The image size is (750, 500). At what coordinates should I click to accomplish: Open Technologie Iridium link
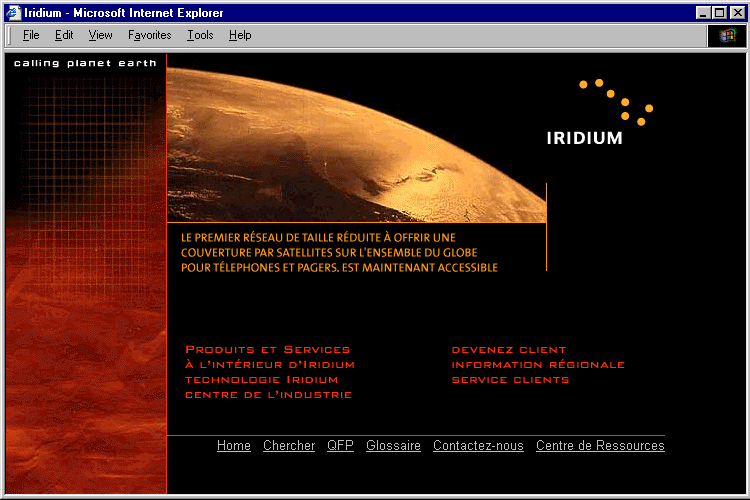click(x=262, y=380)
